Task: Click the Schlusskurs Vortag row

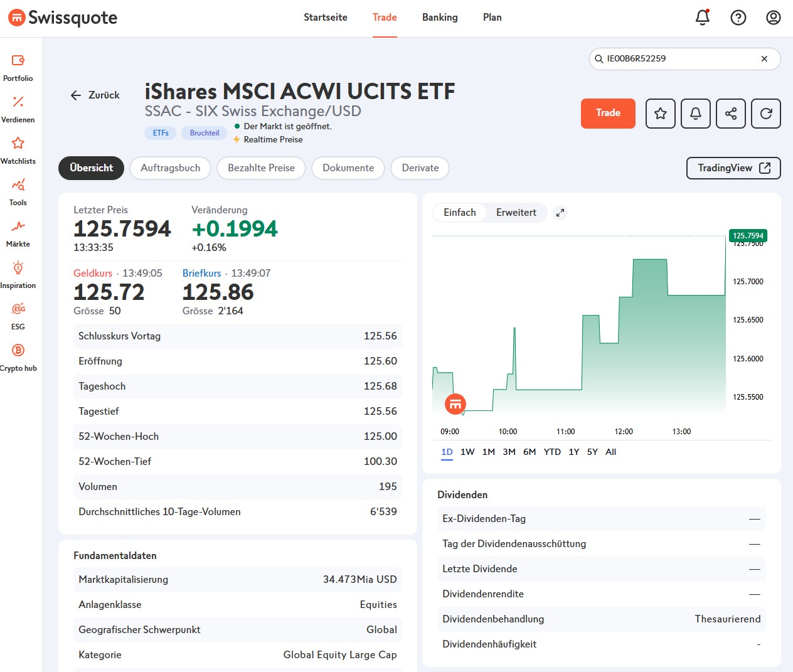Action: coord(238,336)
